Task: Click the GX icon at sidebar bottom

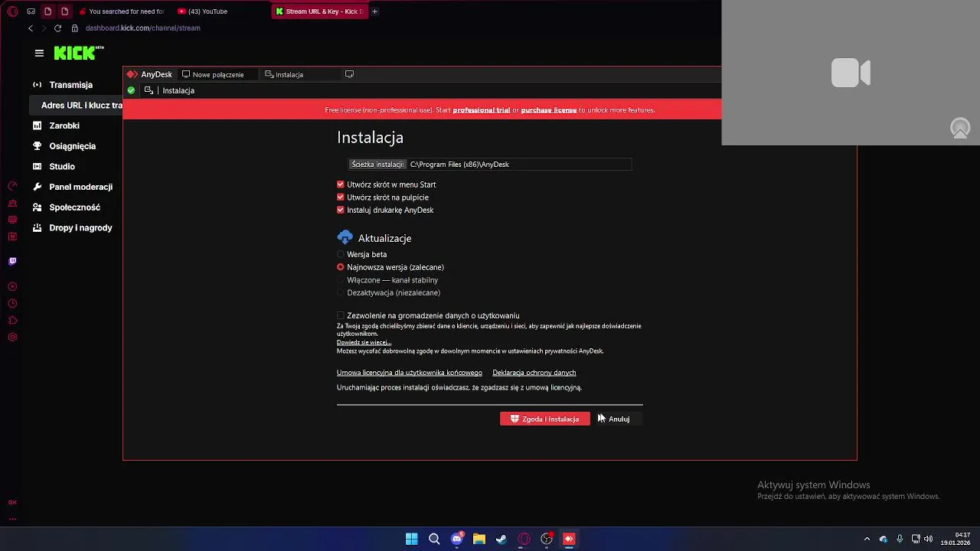Action: [12, 503]
